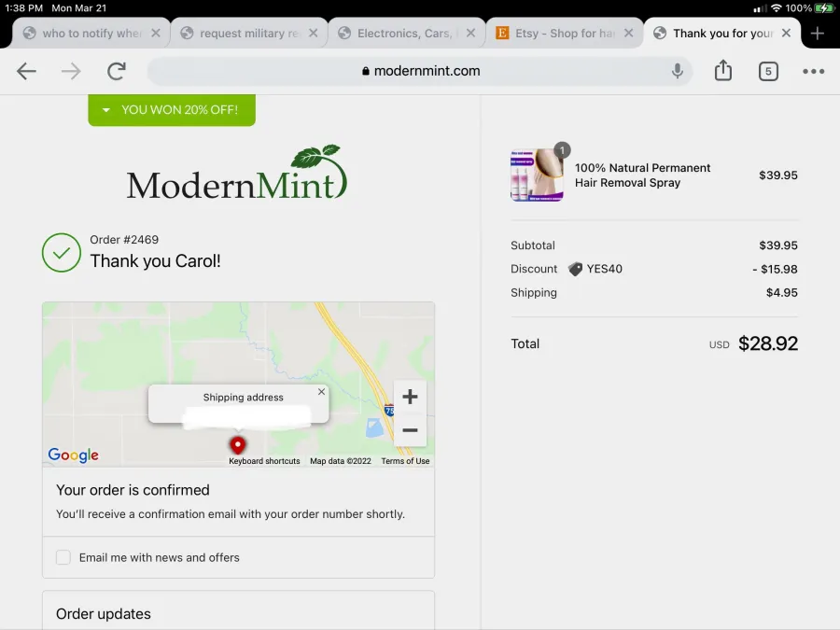The image size is (840, 630).
Task: Tap the microphone icon in address bar
Action: [x=678, y=71]
